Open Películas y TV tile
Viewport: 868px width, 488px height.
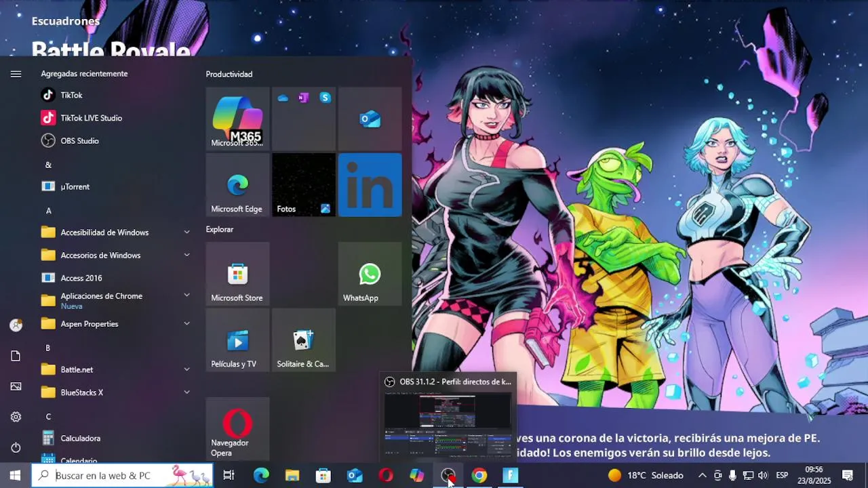(237, 340)
